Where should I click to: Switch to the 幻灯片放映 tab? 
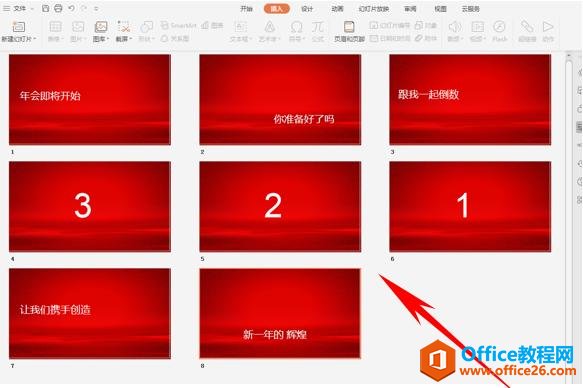(x=373, y=8)
